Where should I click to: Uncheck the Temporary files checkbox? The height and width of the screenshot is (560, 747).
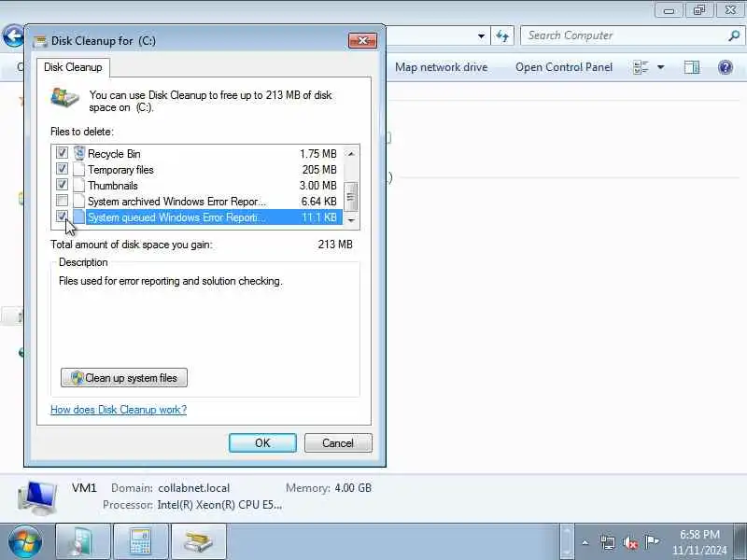click(62, 169)
